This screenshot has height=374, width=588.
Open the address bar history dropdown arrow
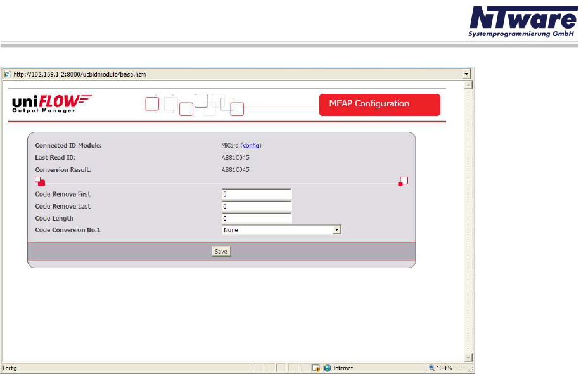pos(466,74)
